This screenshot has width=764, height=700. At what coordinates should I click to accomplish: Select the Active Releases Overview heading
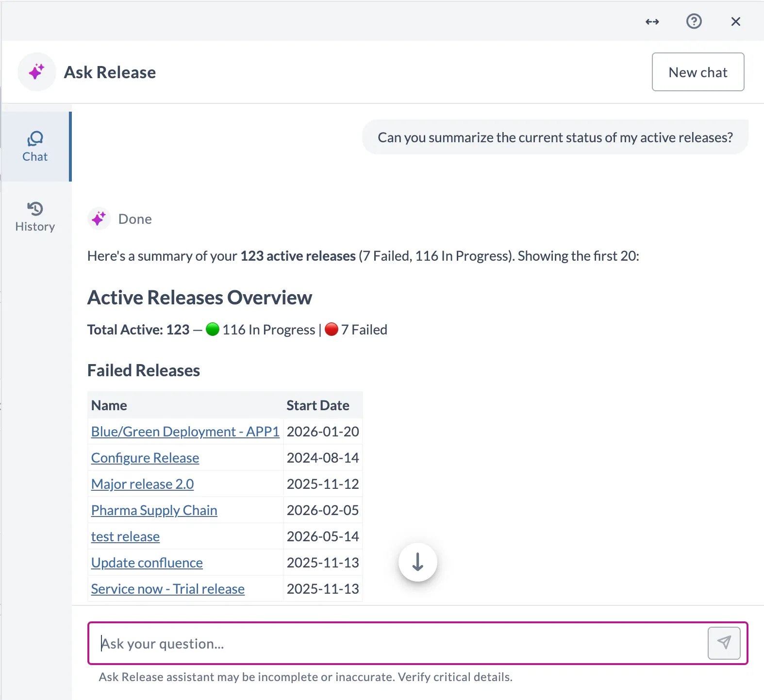[199, 298]
